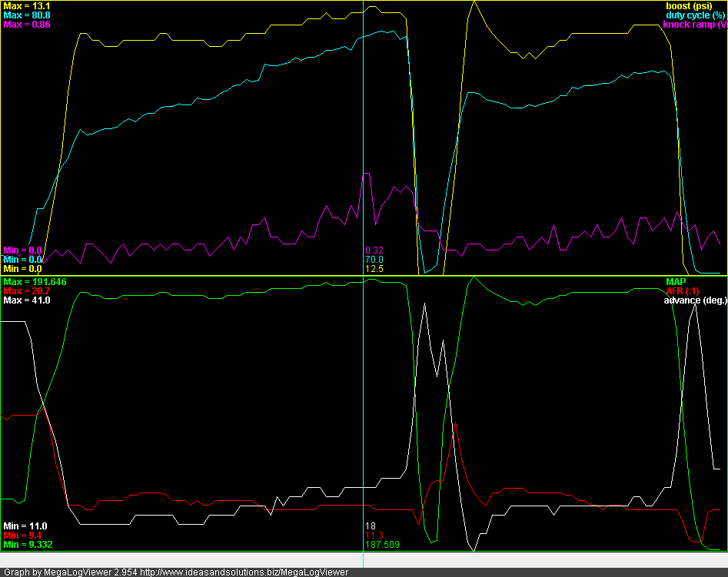
Task: Click the 'Max = 80.8' duty cycle value
Action: pyautogui.click(x=26, y=15)
